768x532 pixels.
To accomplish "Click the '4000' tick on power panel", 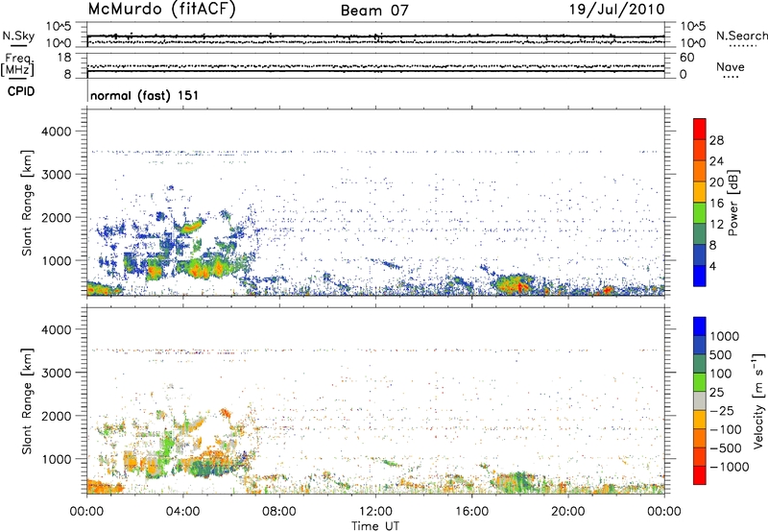I will click(x=57, y=132).
